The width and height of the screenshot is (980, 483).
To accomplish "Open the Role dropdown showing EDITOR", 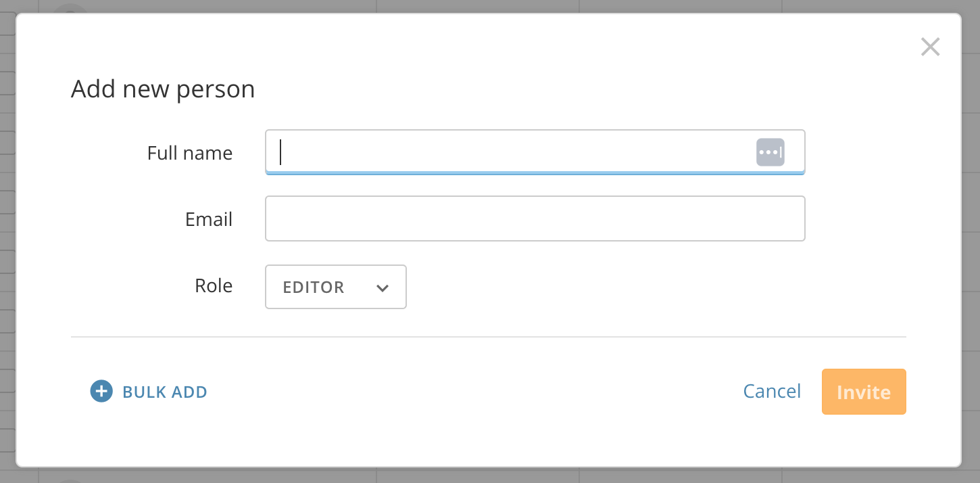I will (x=335, y=287).
